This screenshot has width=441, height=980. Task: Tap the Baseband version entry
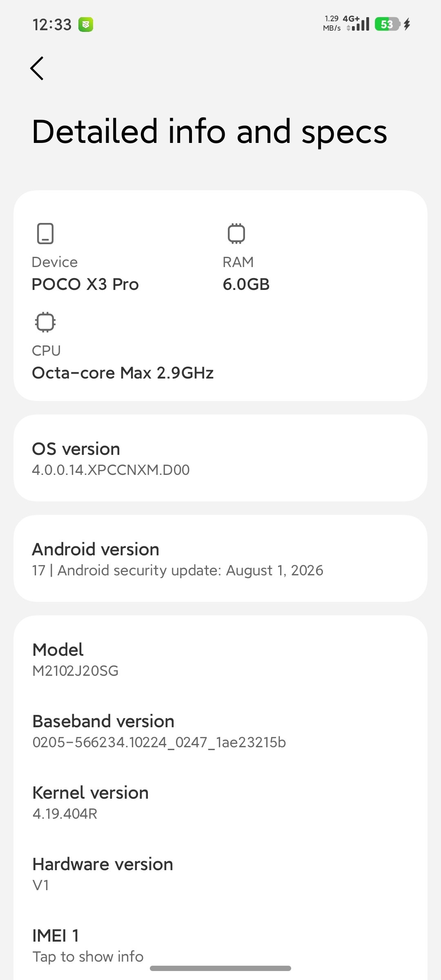(x=220, y=731)
